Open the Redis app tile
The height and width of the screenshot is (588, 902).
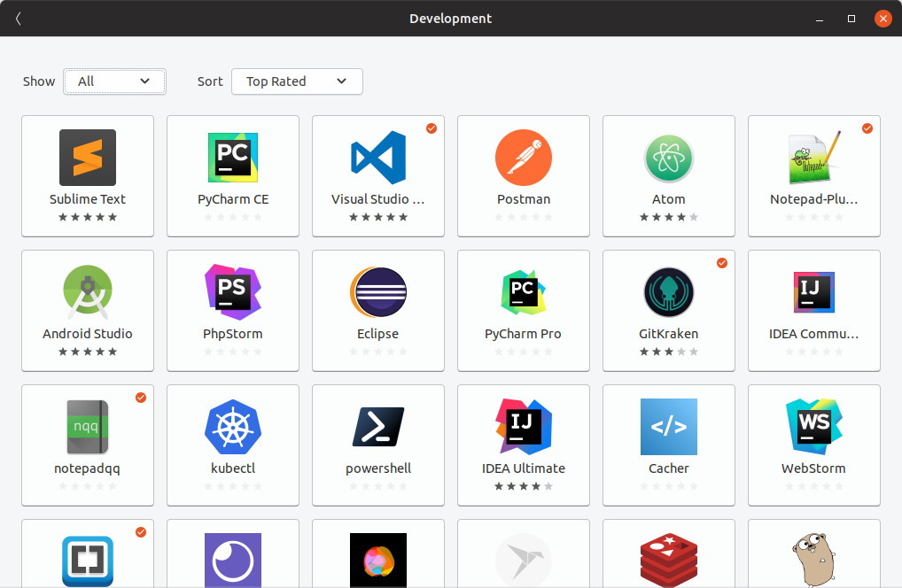coord(668,558)
